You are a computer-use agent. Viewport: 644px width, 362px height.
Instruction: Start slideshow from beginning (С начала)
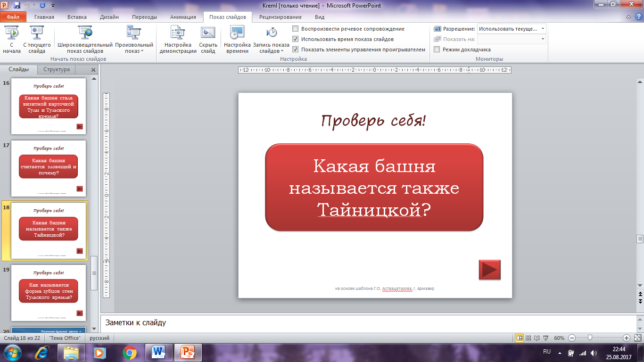[x=11, y=40]
